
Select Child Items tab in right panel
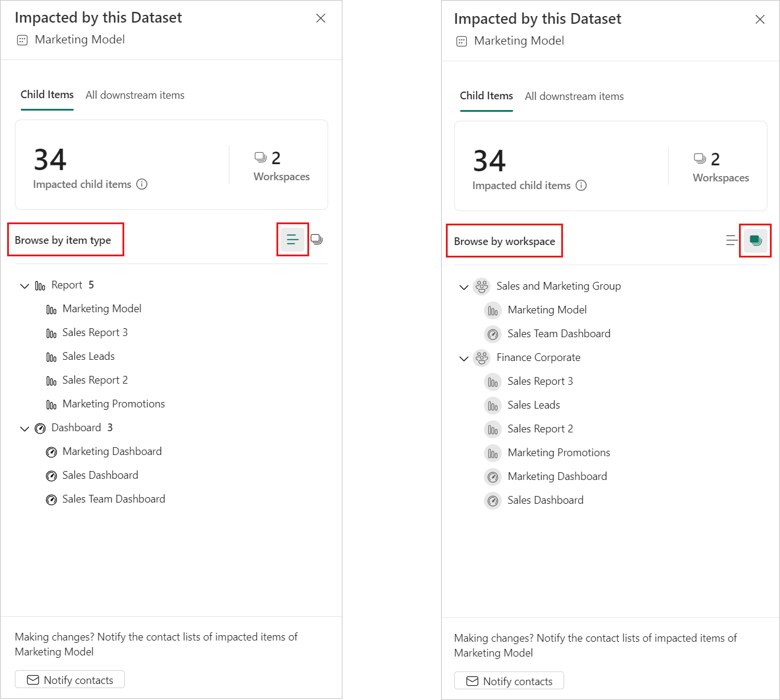pyautogui.click(x=486, y=96)
